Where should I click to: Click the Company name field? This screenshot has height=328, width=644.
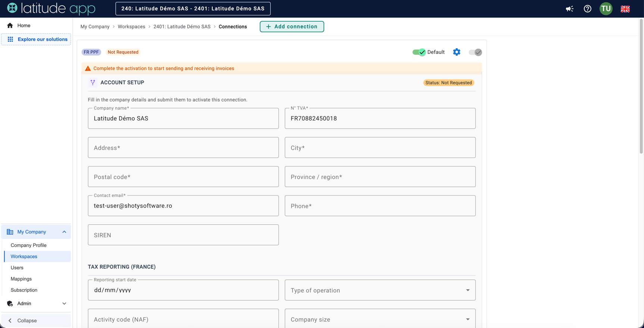(183, 118)
